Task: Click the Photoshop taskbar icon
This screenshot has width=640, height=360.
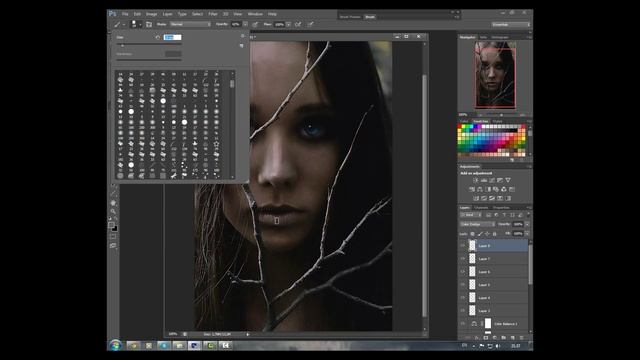Action: coord(195,345)
